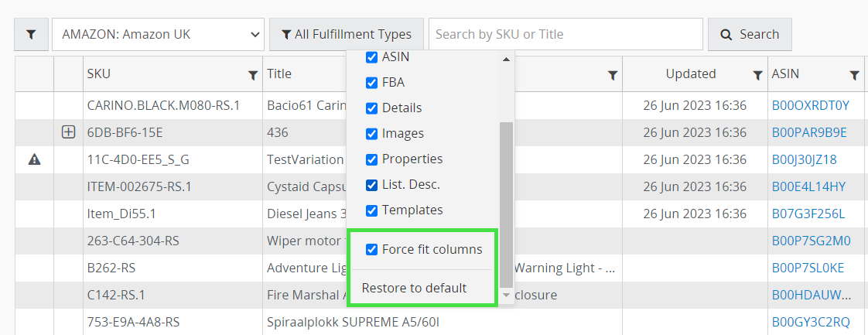Click the filter icon button at top left
Image resolution: width=868 pixels, height=335 pixels.
coord(31,35)
